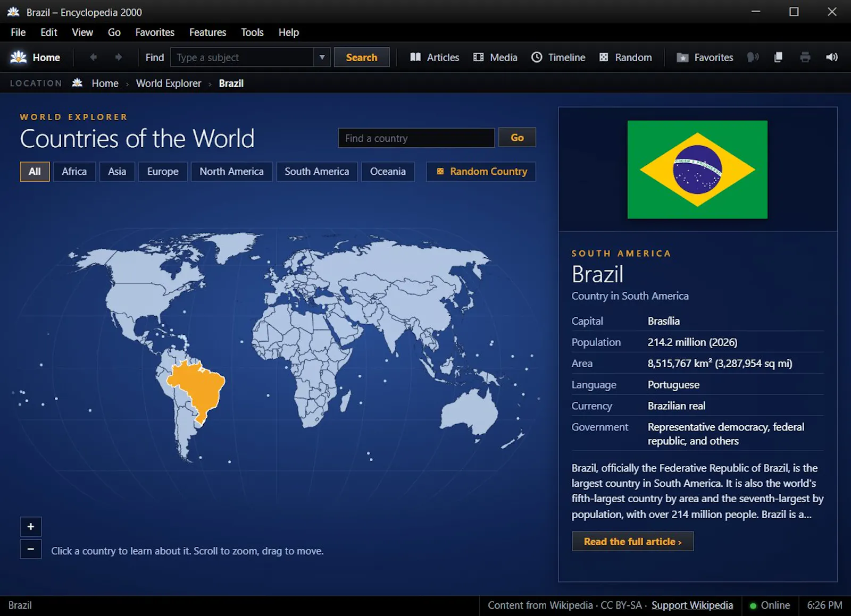Zoom out the map with the minus button

(x=31, y=549)
